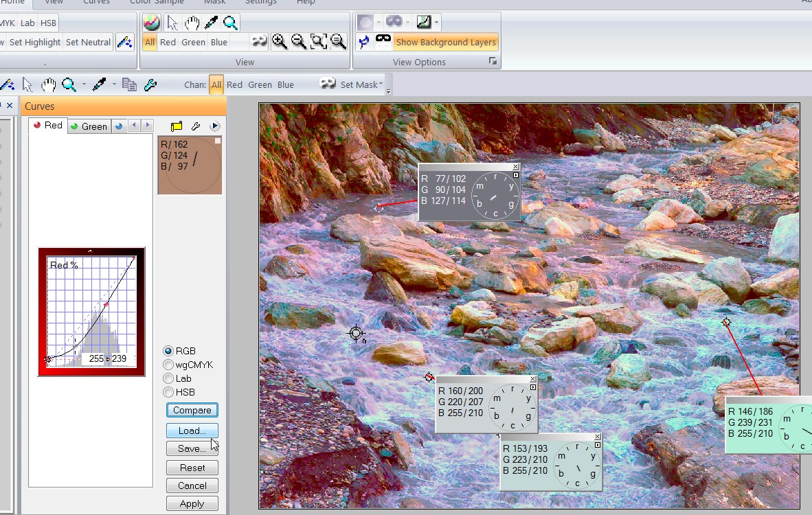Switch to the Red curve tab
812x515 pixels.
pyautogui.click(x=47, y=125)
